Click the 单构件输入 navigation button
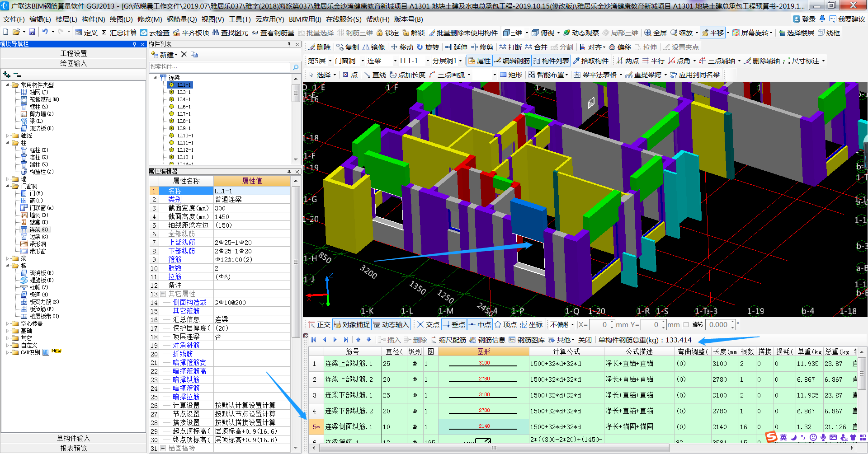Screen dimensions: 868x454 [x=74, y=438]
